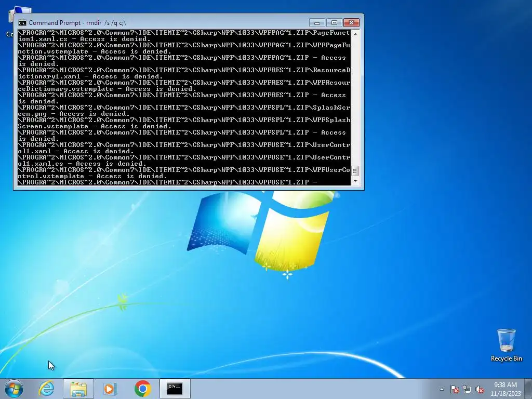Click the console scrollbar up arrow
532x399 pixels.
(x=355, y=34)
